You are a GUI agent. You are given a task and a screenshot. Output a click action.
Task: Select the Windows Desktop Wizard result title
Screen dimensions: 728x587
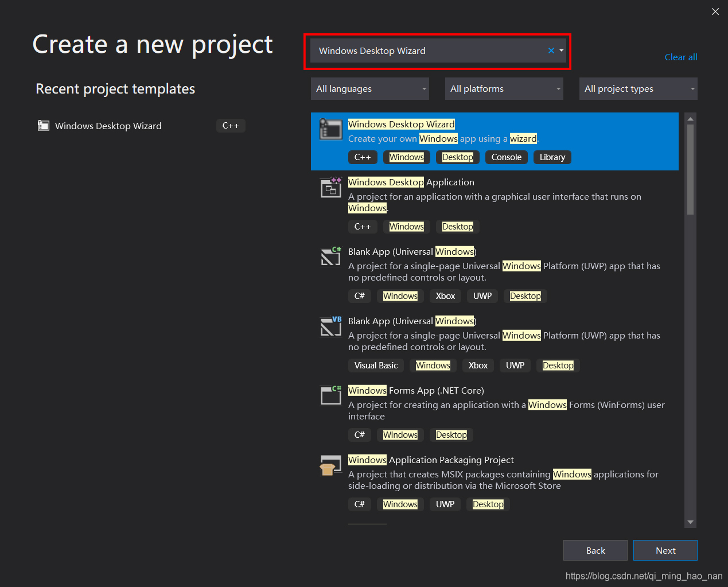[x=402, y=124]
